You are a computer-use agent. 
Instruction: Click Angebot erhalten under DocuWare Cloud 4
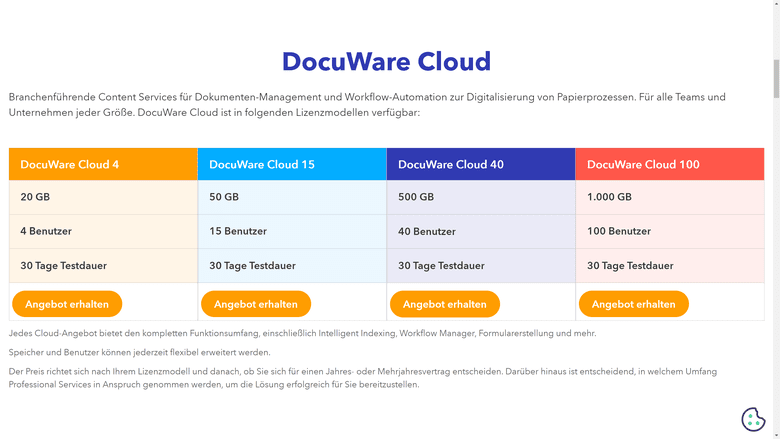67,304
